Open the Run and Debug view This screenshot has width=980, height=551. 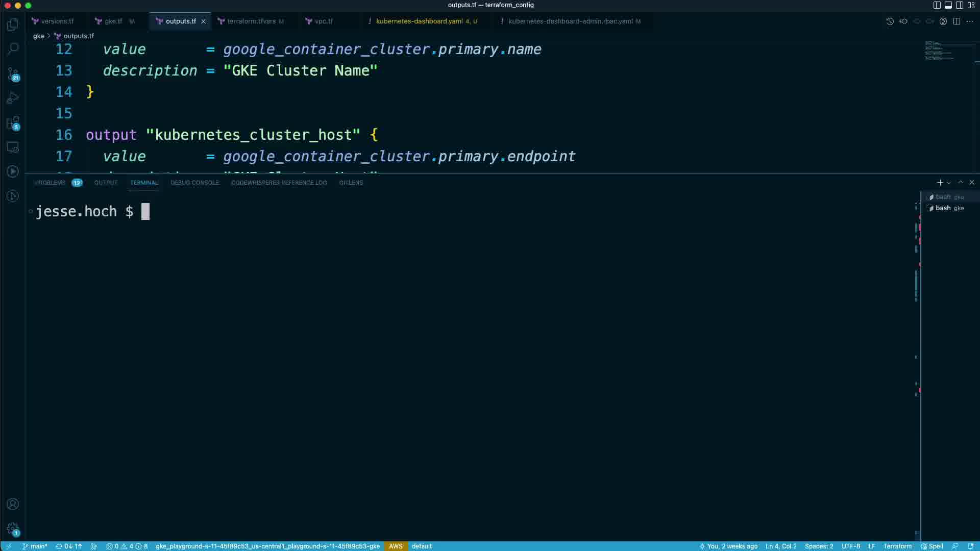click(x=13, y=98)
